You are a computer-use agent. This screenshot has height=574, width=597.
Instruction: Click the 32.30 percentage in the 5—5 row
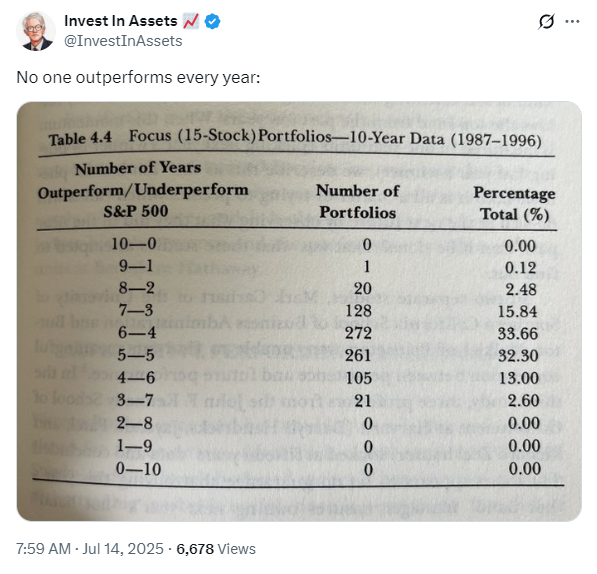[x=518, y=356]
